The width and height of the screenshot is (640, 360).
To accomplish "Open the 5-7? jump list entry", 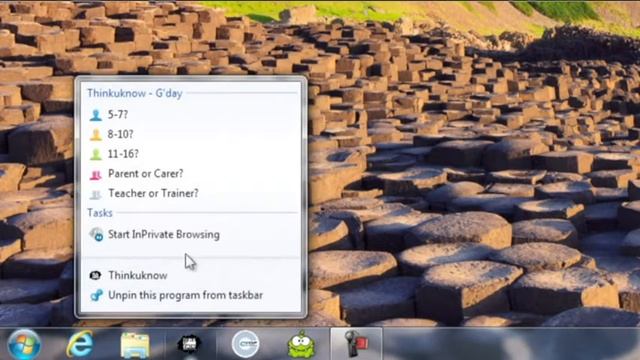I will [x=118, y=115].
